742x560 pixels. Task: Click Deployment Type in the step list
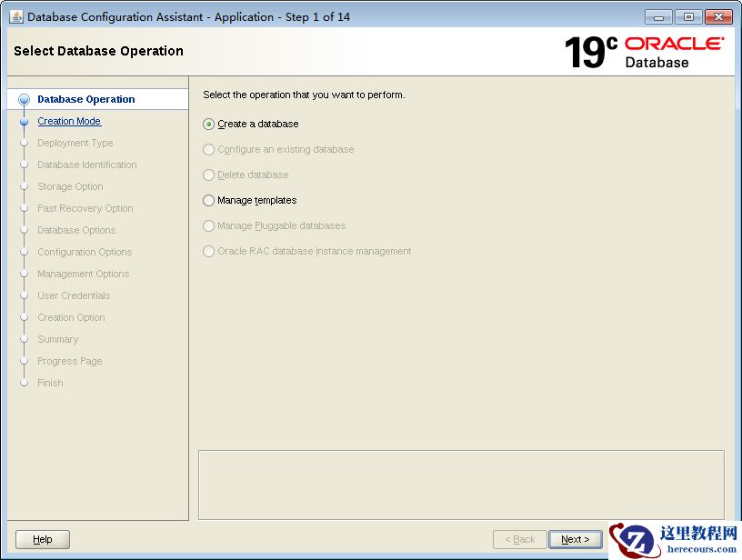(75, 143)
